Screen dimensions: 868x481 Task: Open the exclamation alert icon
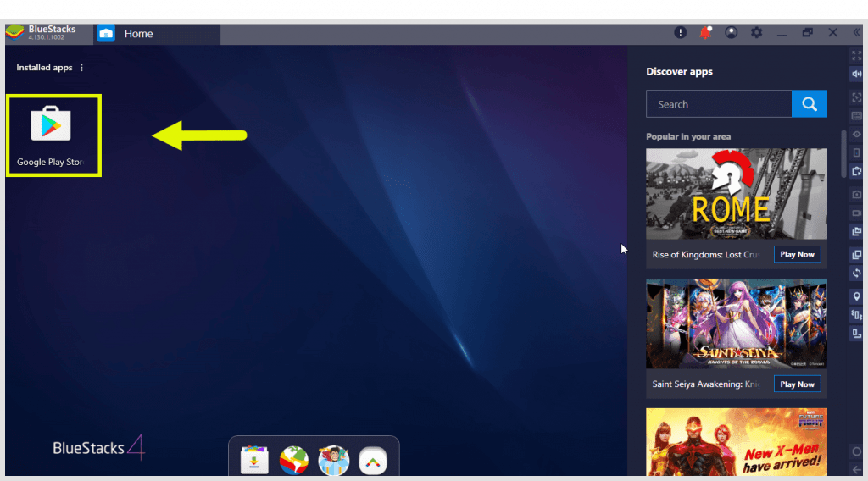coord(680,33)
